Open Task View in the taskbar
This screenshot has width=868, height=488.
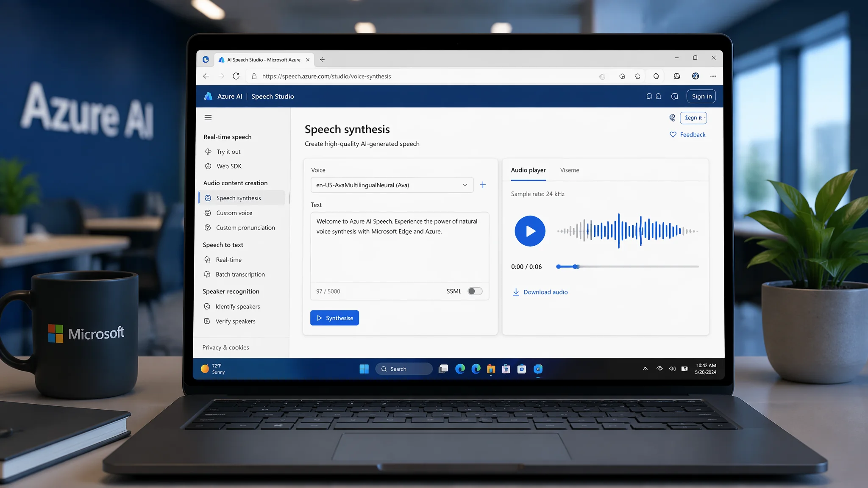click(x=443, y=369)
